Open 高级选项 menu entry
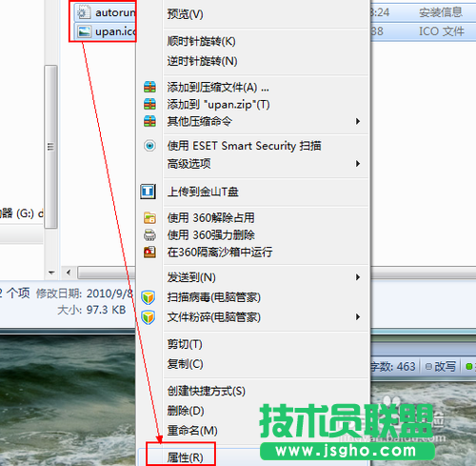Viewport: 476px width, 466px height. pos(189,164)
